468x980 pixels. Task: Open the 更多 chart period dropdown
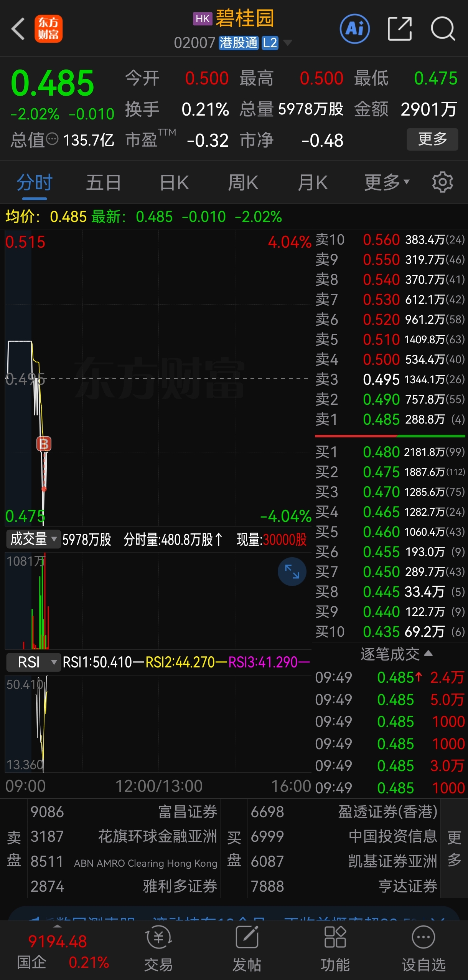[x=387, y=182]
